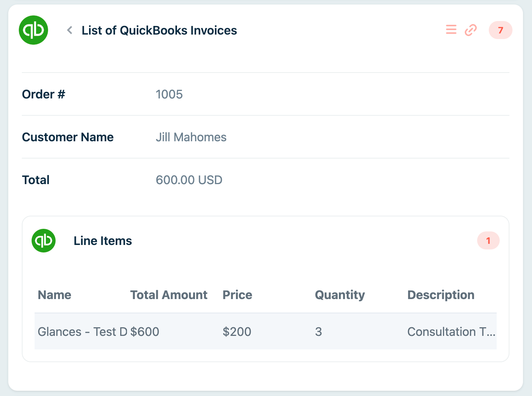Click the Total value 600.00 USD
The image size is (532, 396).
coord(189,180)
